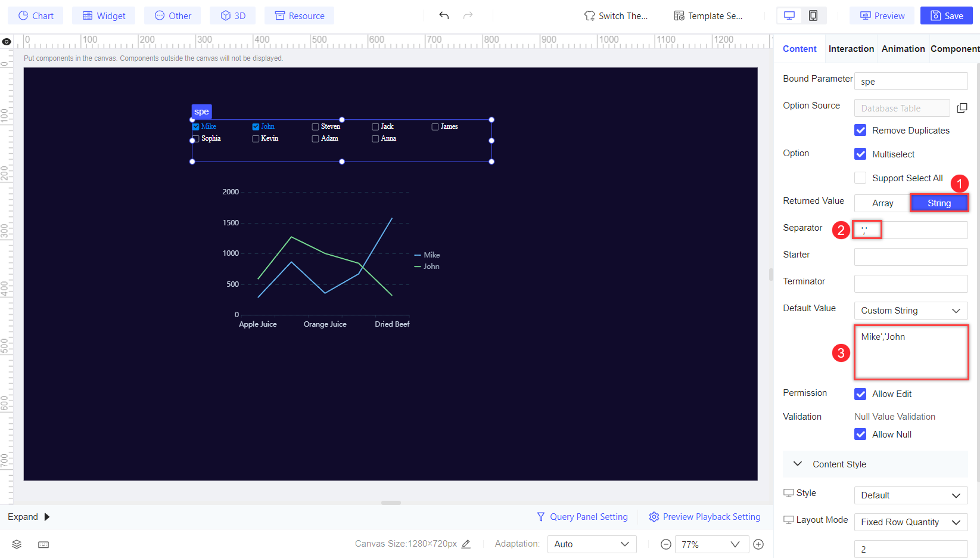Uncheck the John checkbox in canvas widget
Screen dimensions: 980x558
click(256, 126)
